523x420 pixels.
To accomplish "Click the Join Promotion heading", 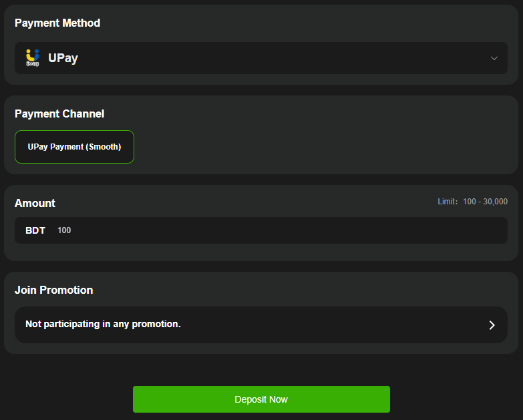I will pyautogui.click(x=53, y=290).
